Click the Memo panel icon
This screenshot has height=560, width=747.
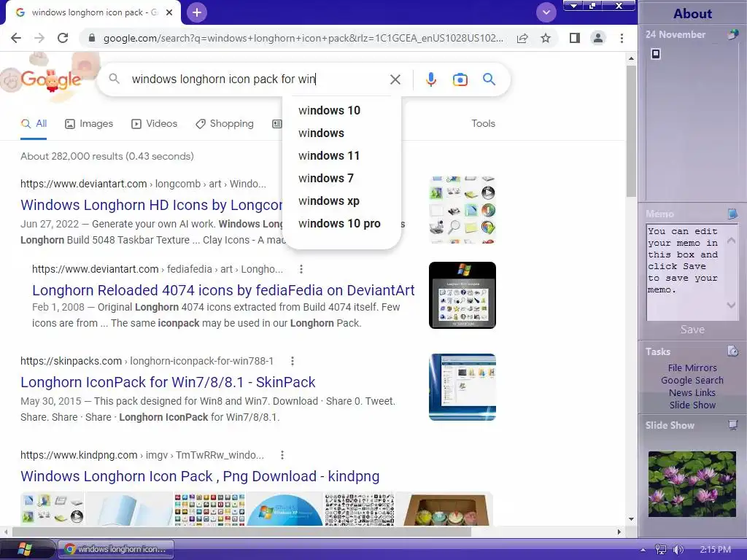(x=732, y=214)
